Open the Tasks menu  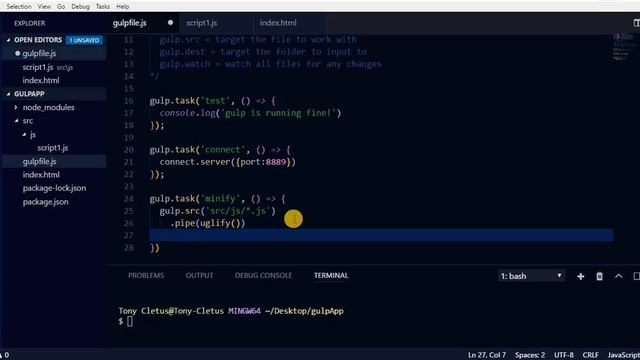[x=103, y=7]
